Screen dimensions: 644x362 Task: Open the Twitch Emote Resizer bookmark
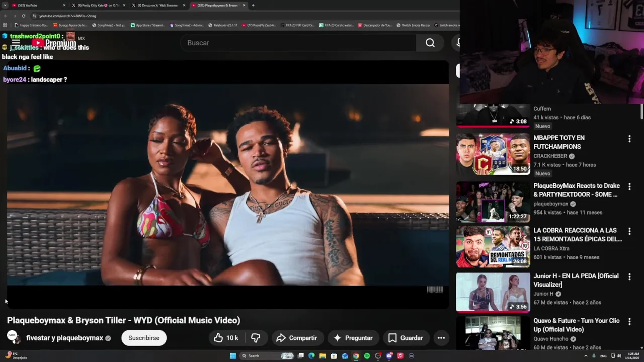coord(414,25)
